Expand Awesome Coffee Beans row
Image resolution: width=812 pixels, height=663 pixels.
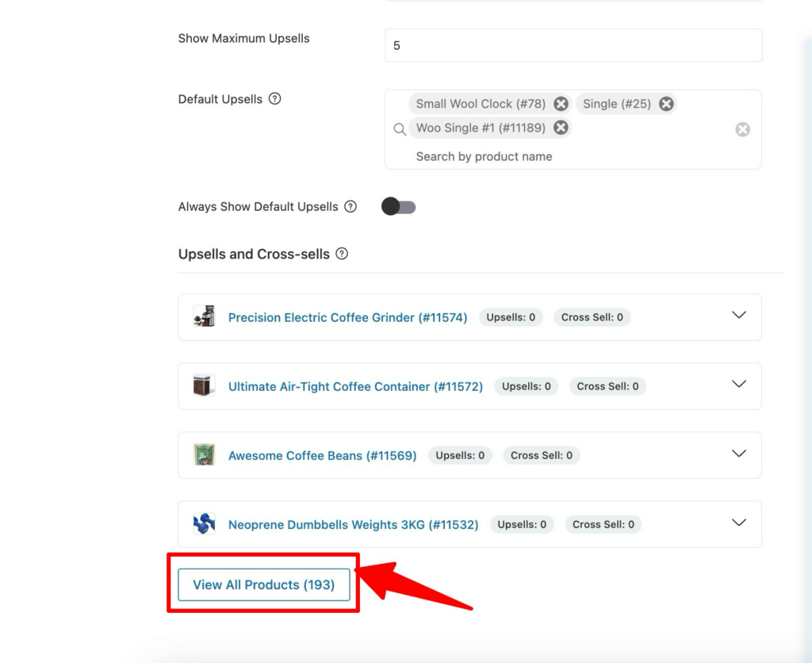(738, 454)
